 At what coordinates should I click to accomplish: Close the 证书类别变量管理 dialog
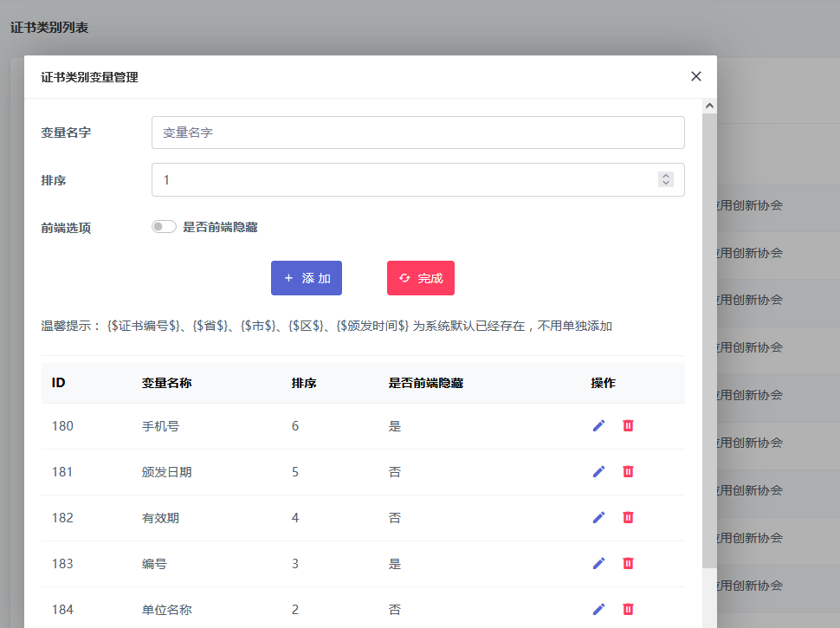click(x=696, y=76)
